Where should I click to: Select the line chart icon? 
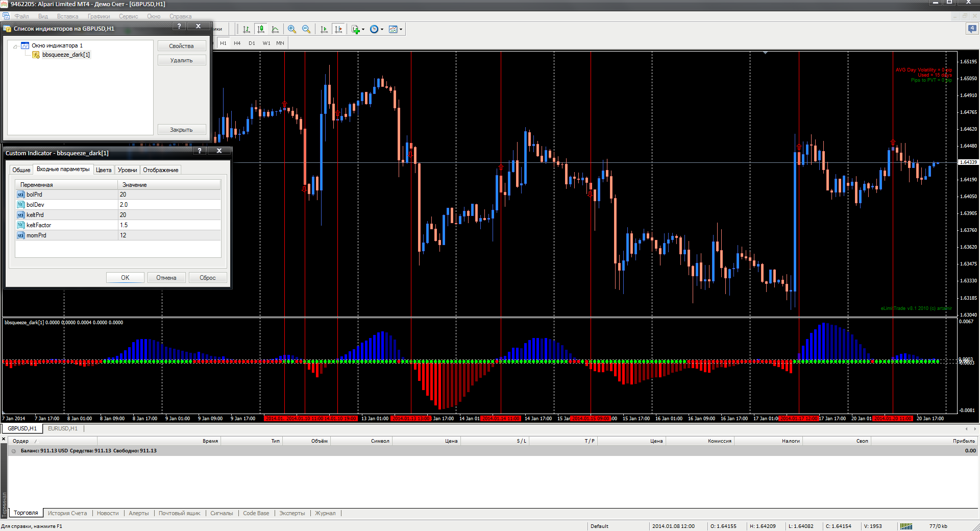275,29
